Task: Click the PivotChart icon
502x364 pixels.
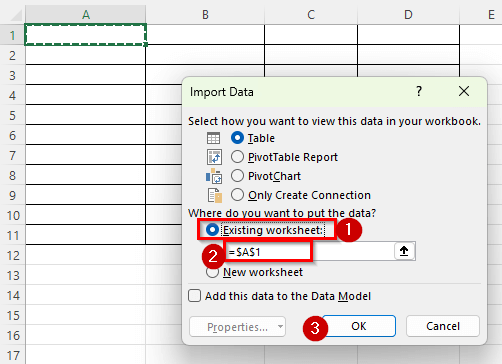Action: click(x=214, y=176)
